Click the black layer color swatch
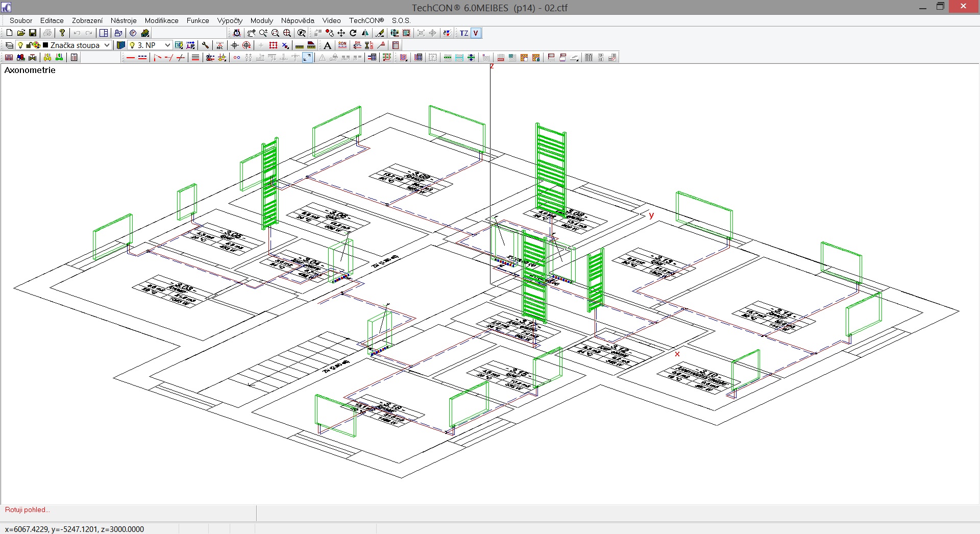The image size is (980, 534). coord(45,45)
